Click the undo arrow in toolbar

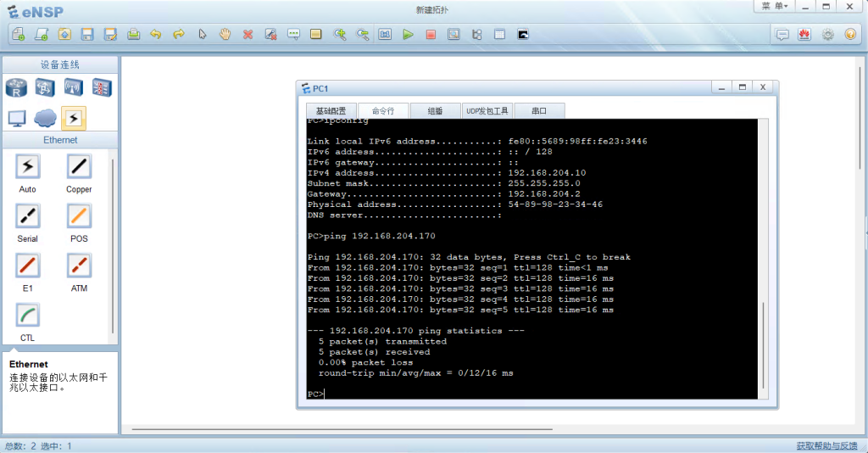[156, 35]
